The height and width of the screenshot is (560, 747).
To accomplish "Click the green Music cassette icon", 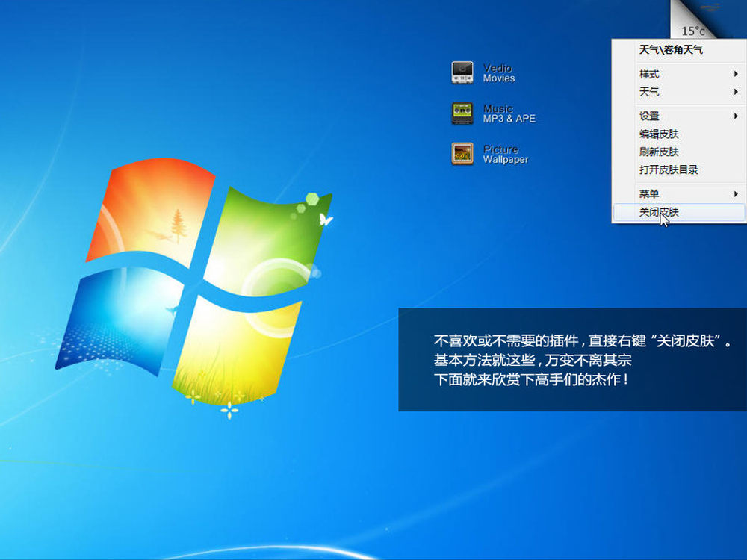I will pos(462,113).
